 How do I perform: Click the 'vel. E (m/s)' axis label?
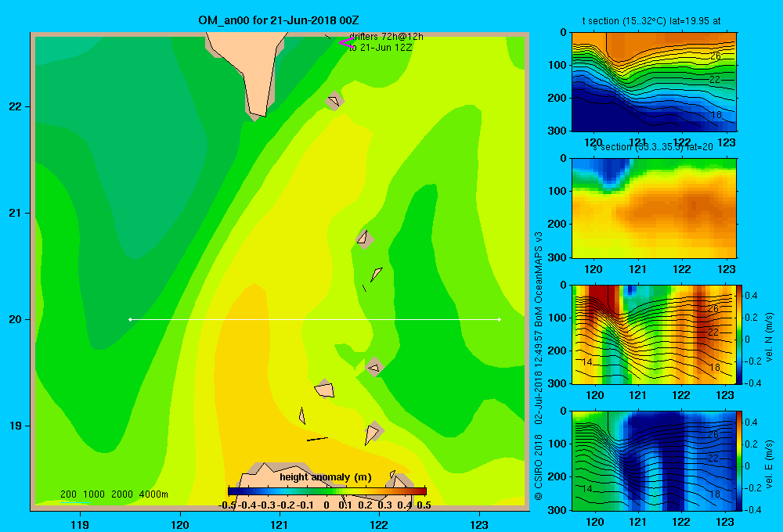(769, 463)
